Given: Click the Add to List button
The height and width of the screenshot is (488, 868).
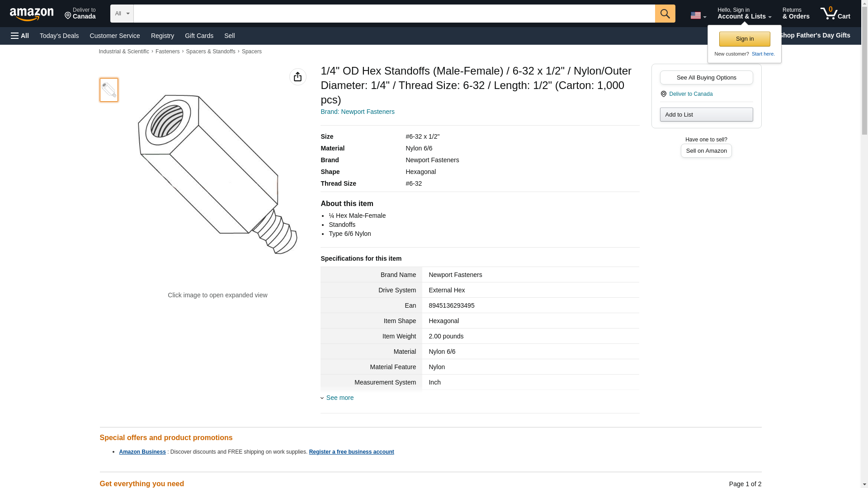Looking at the screenshot, I should click(x=706, y=114).
